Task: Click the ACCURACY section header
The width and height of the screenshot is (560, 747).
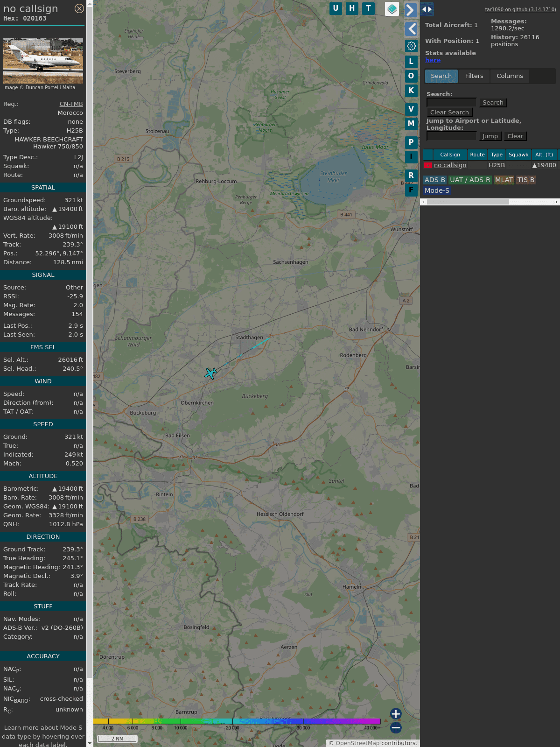Action: (43, 656)
